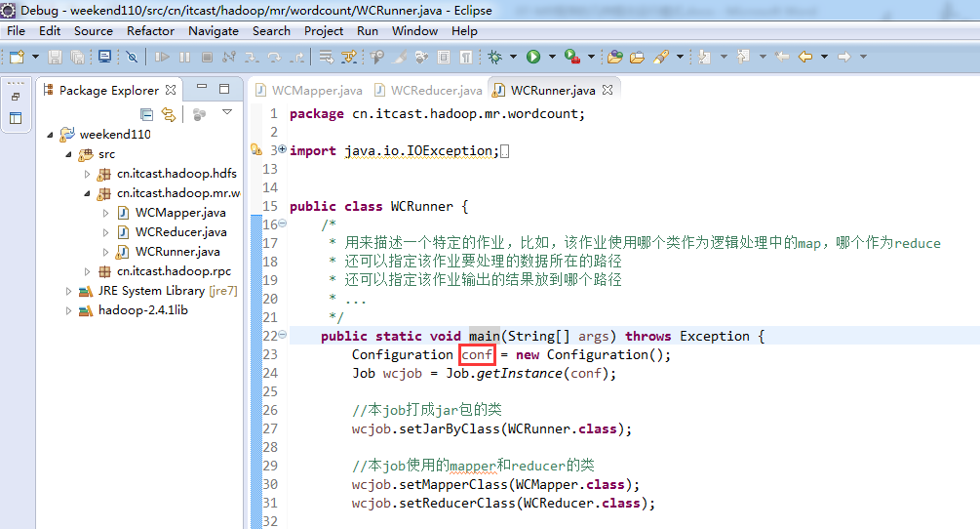
Task: Toggle Use Step Filters icon
Action: [349, 57]
